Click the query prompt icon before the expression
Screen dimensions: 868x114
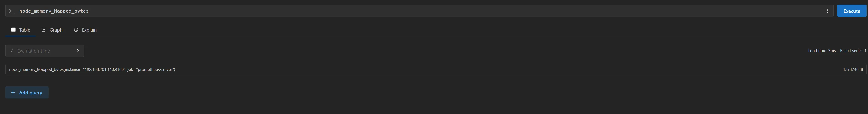[x=11, y=11]
